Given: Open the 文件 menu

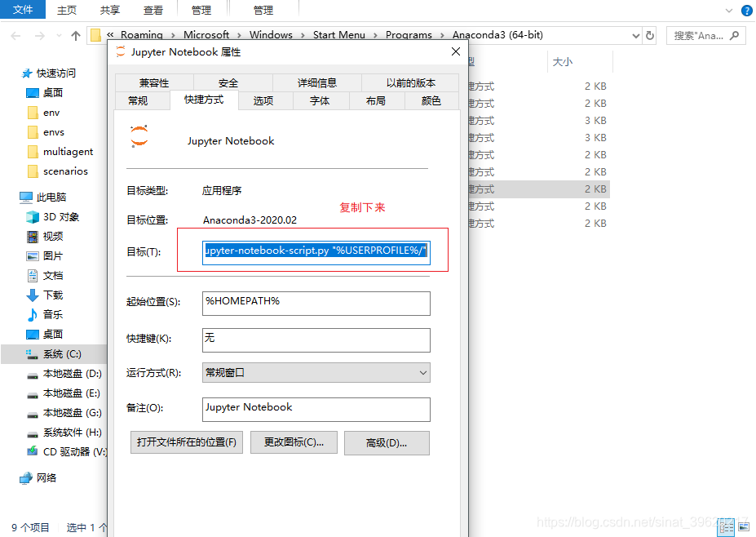Looking at the screenshot, I should coord(23,10).
